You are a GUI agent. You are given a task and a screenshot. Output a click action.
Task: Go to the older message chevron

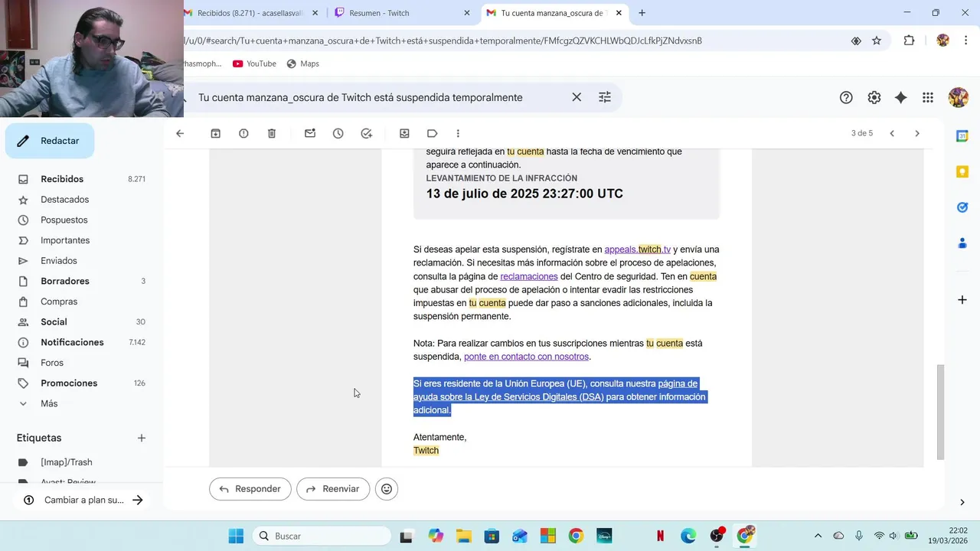(917, 133)
